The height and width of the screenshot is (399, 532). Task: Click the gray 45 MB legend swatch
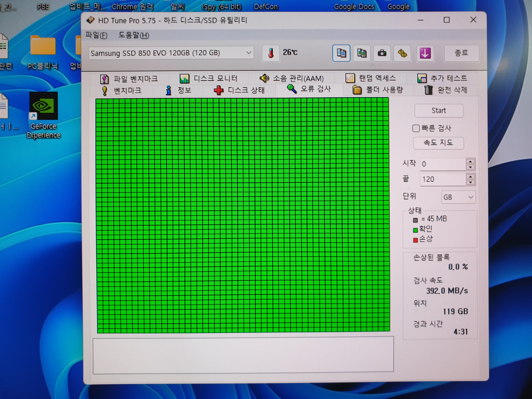click(415, 220)
